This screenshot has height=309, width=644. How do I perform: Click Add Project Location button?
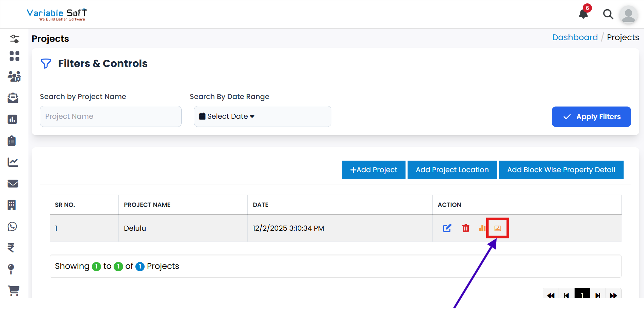(452, 170)
